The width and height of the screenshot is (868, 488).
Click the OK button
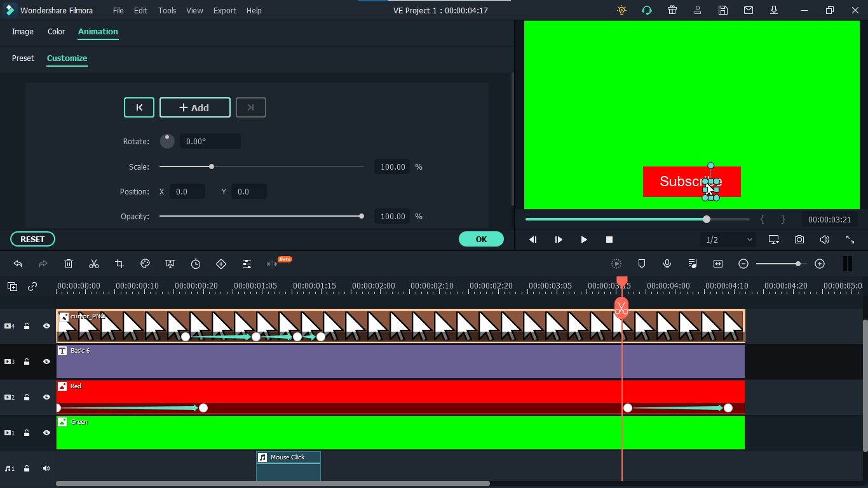point(481,239)
